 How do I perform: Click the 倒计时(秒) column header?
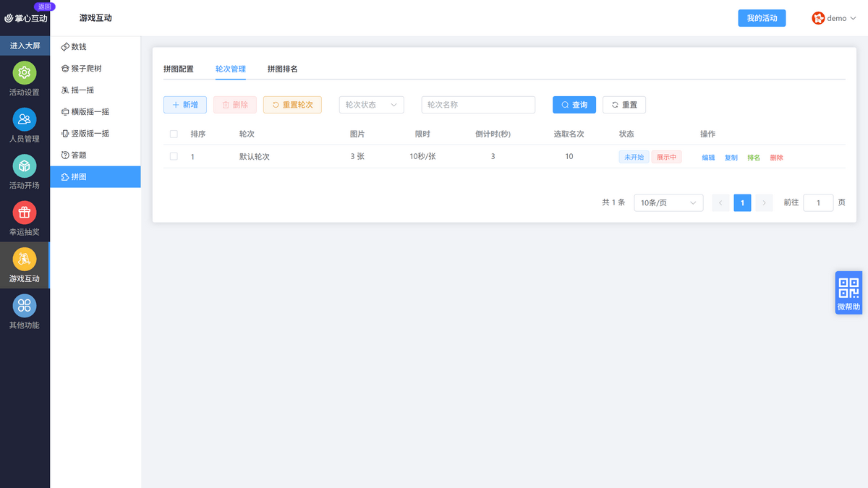493,134
